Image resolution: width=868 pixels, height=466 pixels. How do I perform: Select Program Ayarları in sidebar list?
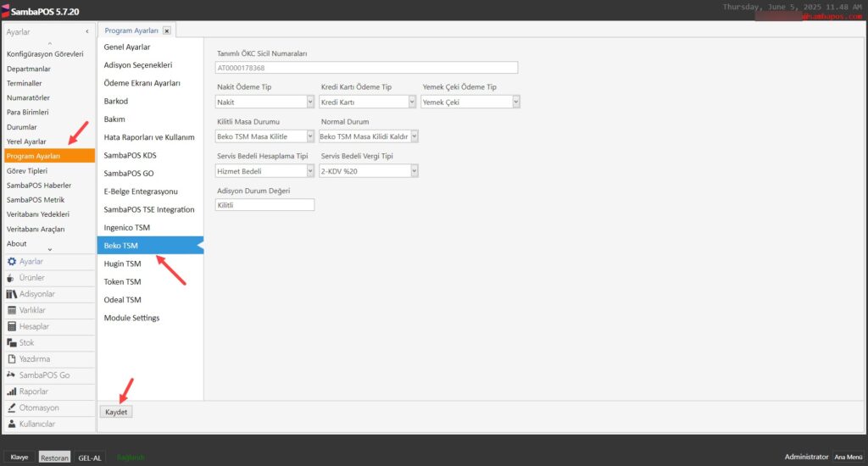coord(49,156)
